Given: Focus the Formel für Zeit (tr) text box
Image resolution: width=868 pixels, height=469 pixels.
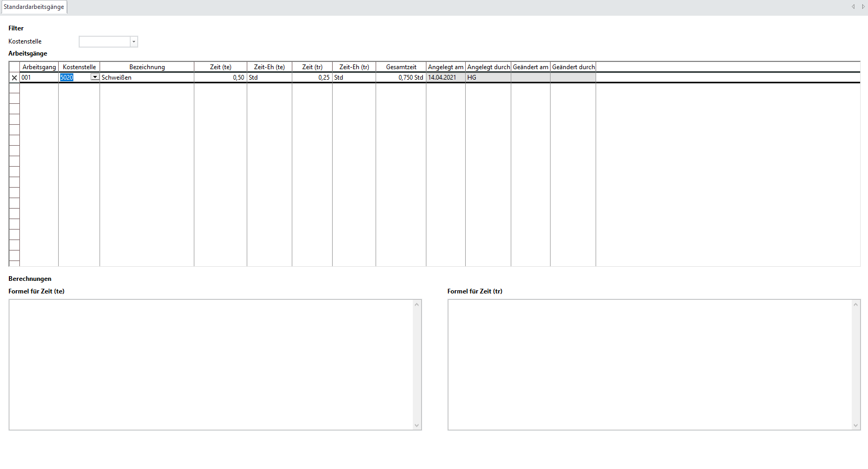Looking at the screenshot, I should (x=650, y=365).
